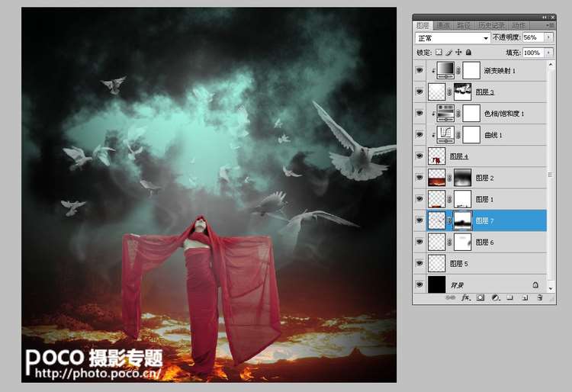This screenshot has width=572, height=392.
Task: Click the lock all padlock icon
Action: 468,53
